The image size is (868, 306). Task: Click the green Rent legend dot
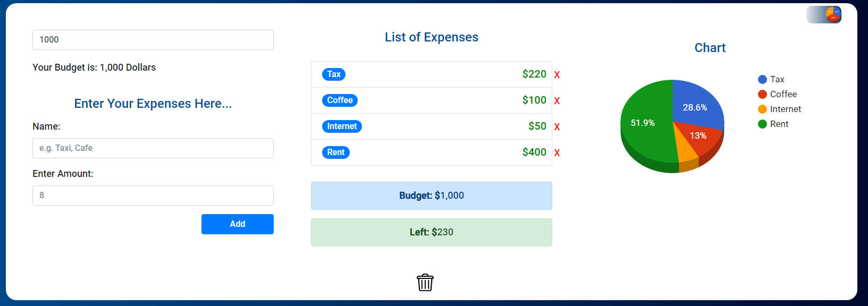pyautogui.click(x=762, y=124)
